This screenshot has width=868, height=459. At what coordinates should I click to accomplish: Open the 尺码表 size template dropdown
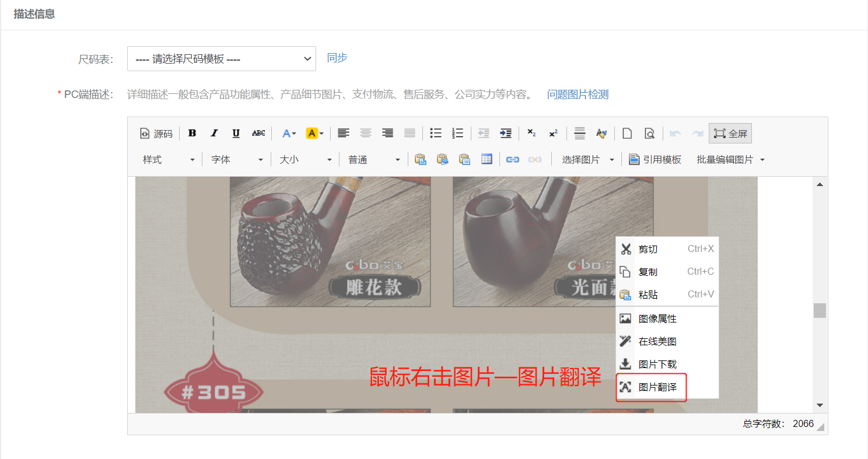[222, 59]
